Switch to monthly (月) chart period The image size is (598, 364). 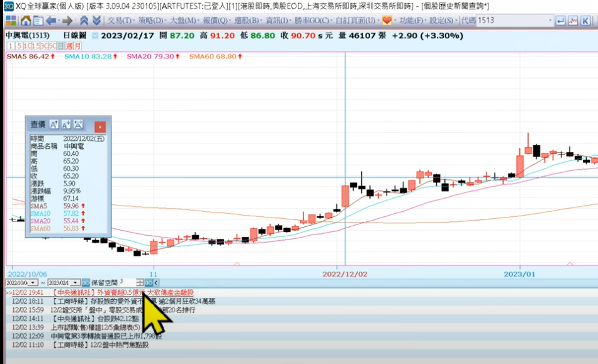click(77, 46)
